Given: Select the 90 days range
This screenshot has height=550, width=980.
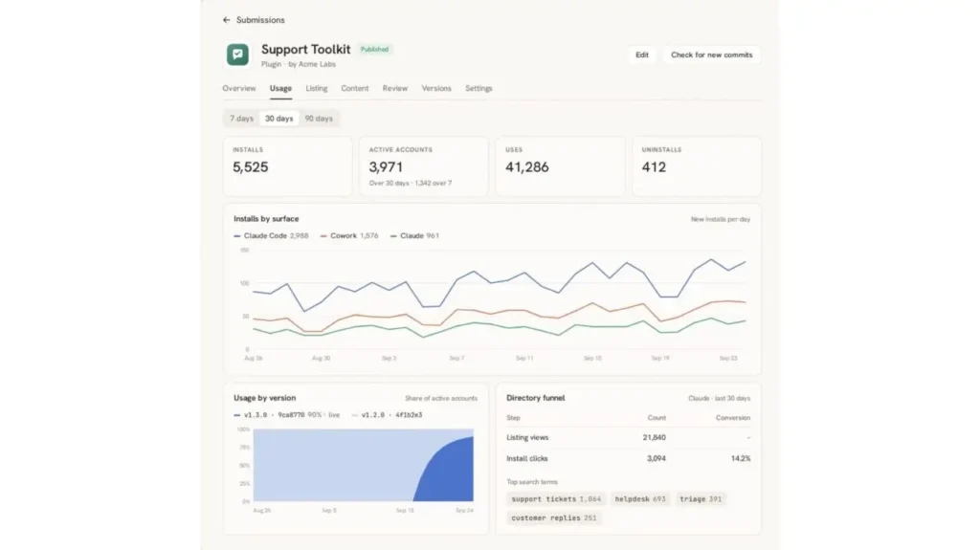Looking at the screenshot, I should (319, 118).
